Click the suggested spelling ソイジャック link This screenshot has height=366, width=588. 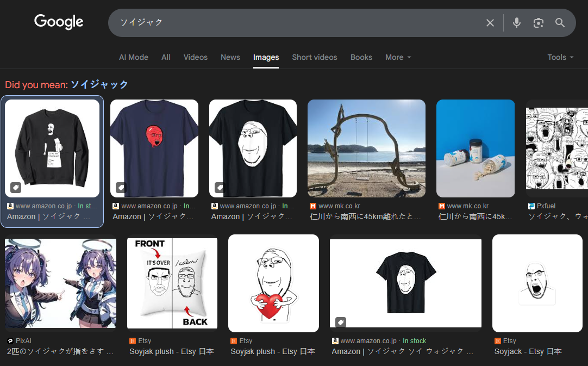(99, 85)
